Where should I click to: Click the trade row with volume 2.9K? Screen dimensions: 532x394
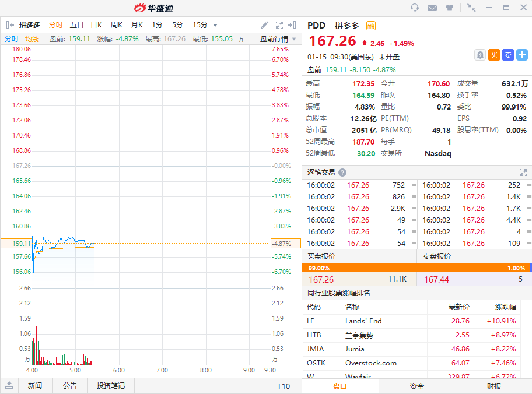(x=360, y=209)
